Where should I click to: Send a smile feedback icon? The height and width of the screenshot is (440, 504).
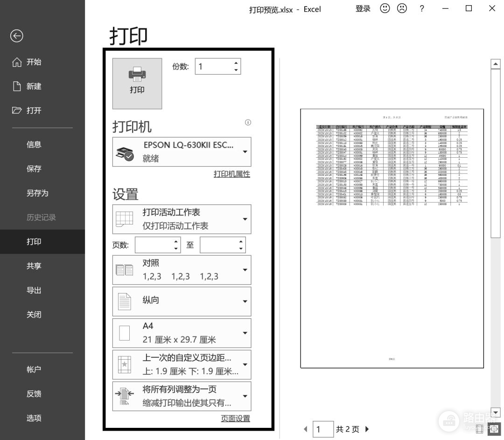point(385,8)
